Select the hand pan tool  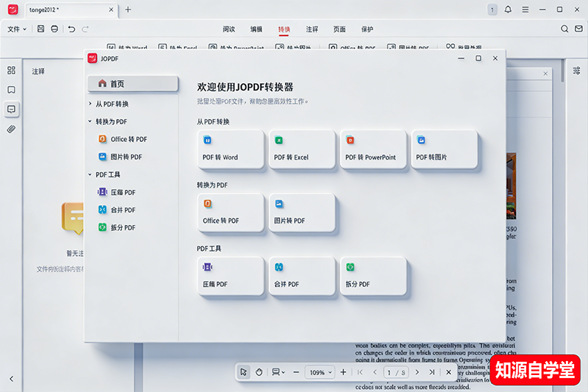coord(259,372)
